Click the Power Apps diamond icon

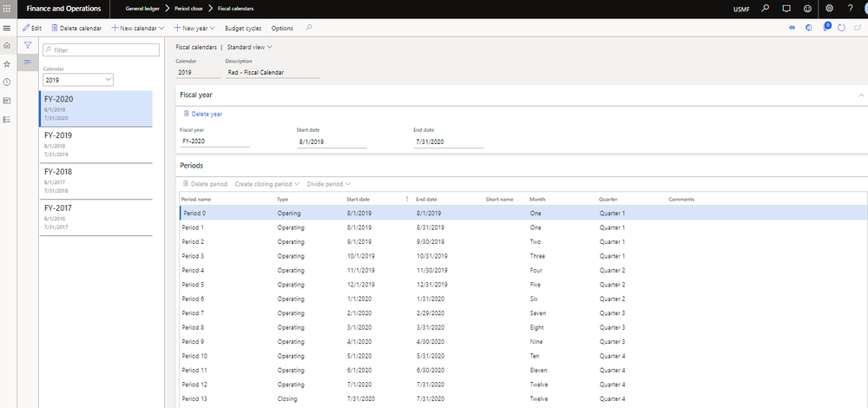(792, 28)
